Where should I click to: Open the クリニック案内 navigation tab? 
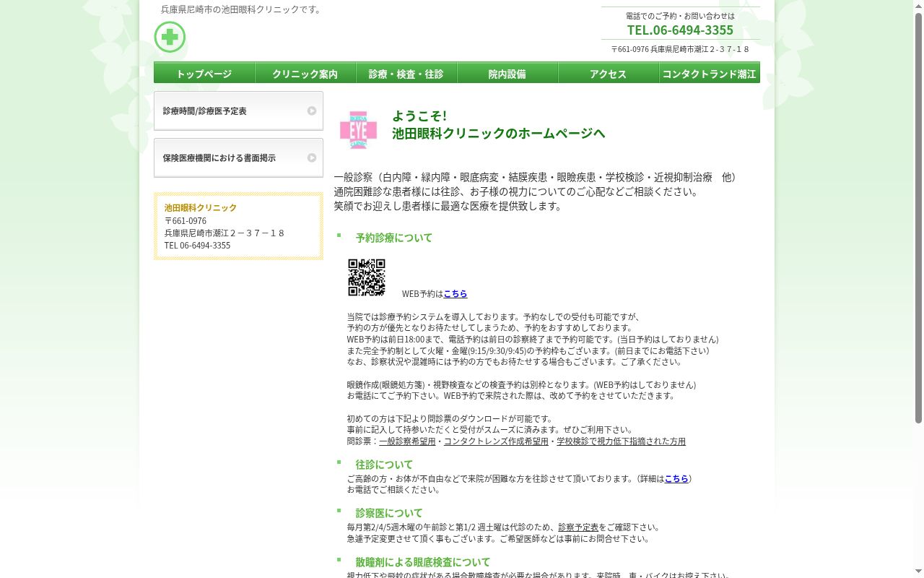pos(305,73)
